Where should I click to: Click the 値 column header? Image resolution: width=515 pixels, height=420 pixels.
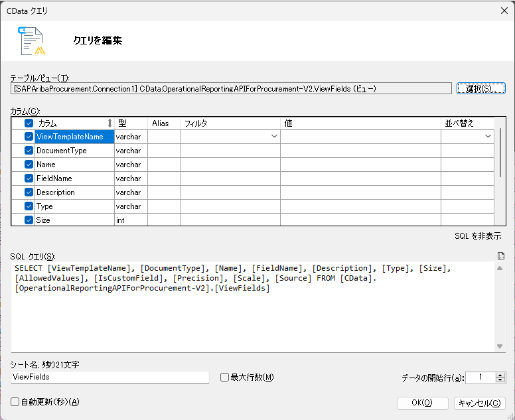pyautogui.click(x=360, y=123)
